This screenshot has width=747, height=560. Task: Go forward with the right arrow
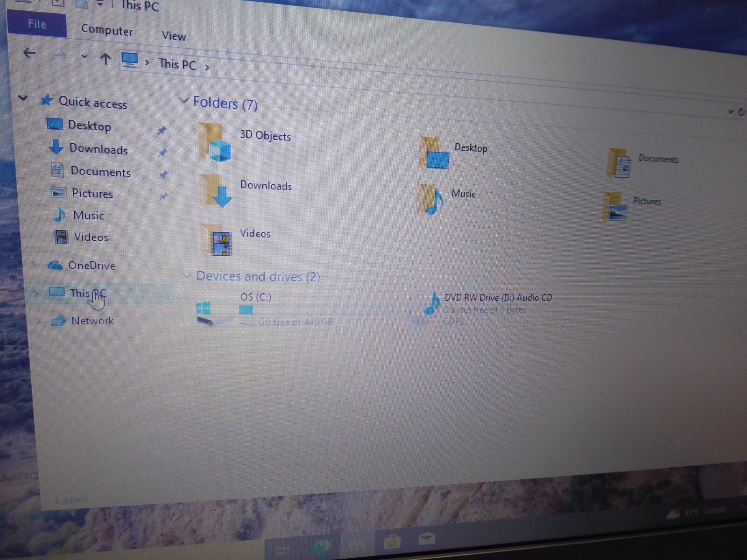coord(60,56)
